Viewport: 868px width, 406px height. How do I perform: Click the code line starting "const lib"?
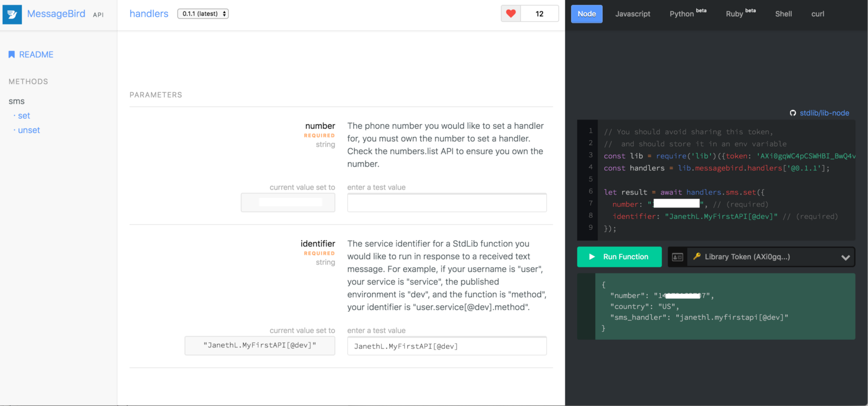click(730, 156)
